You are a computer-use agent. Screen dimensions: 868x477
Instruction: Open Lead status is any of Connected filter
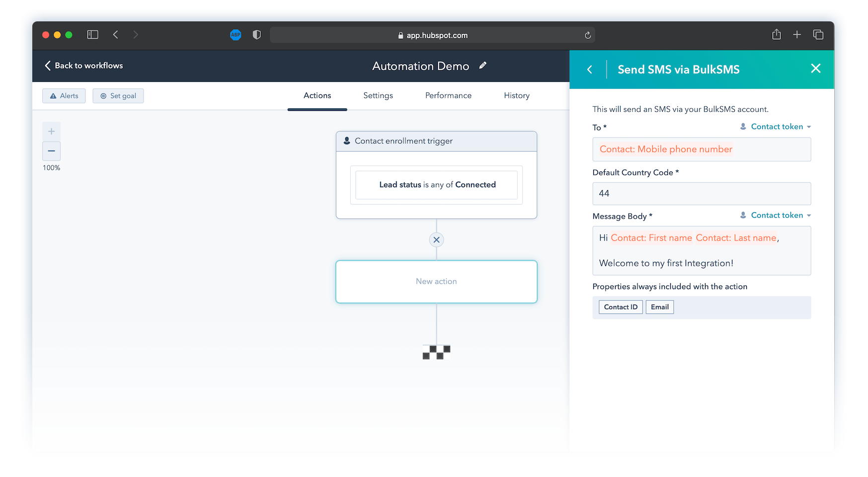tap(436, 185)
